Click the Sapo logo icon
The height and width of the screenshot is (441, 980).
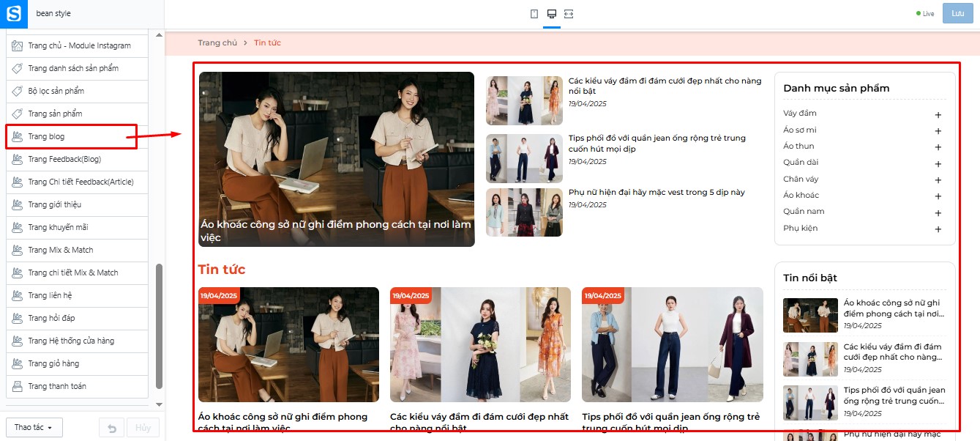coord(14,13)
